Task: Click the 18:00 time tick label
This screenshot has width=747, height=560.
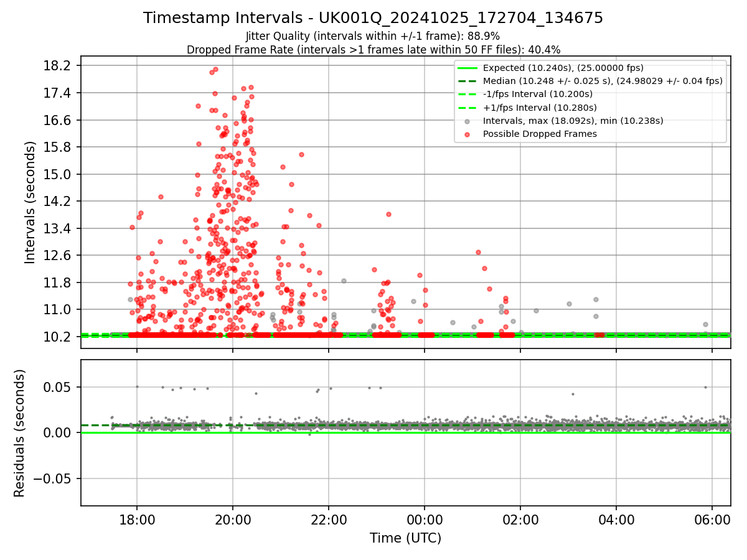Action: tap(137, 519)
